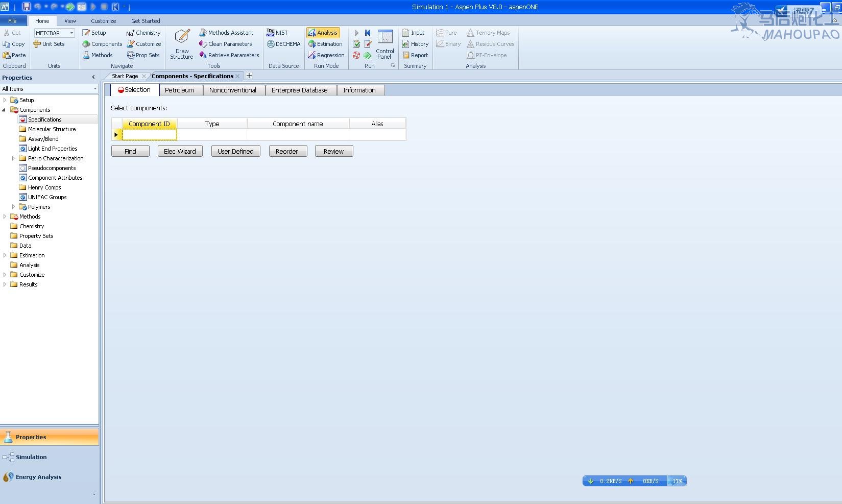This screenshot has width=842, height=504.
Task: Expand the Estimation tree node
Action: click(5, 255)
